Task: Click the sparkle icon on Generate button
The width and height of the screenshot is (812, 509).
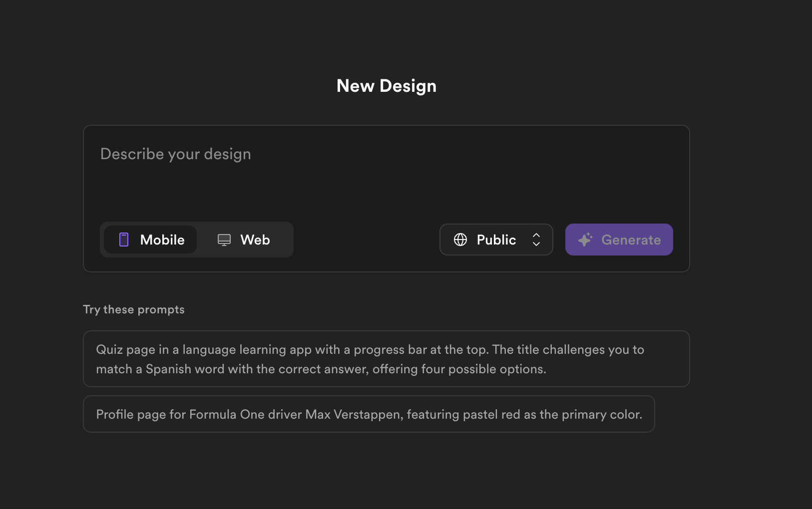Action: point(585,240)
